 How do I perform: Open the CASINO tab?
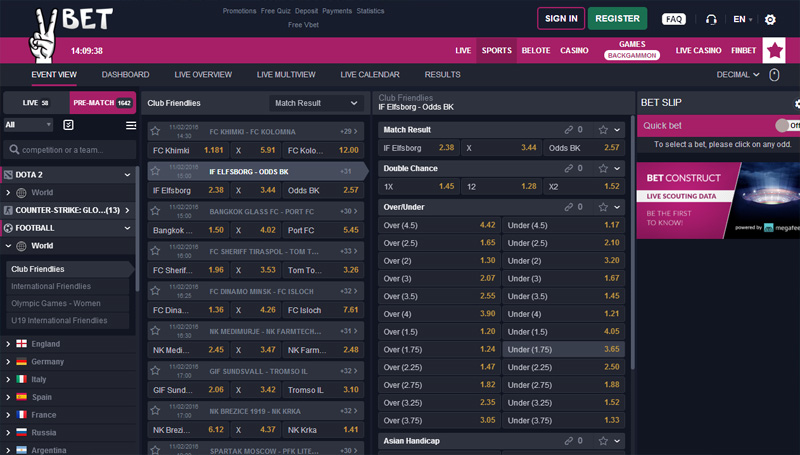coord(574,50)
